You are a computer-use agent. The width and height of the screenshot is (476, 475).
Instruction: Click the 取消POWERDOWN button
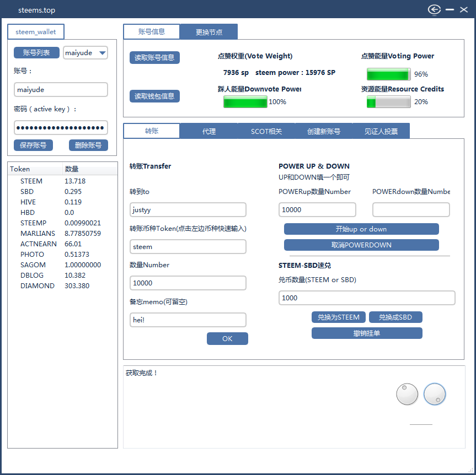[361, 245]
